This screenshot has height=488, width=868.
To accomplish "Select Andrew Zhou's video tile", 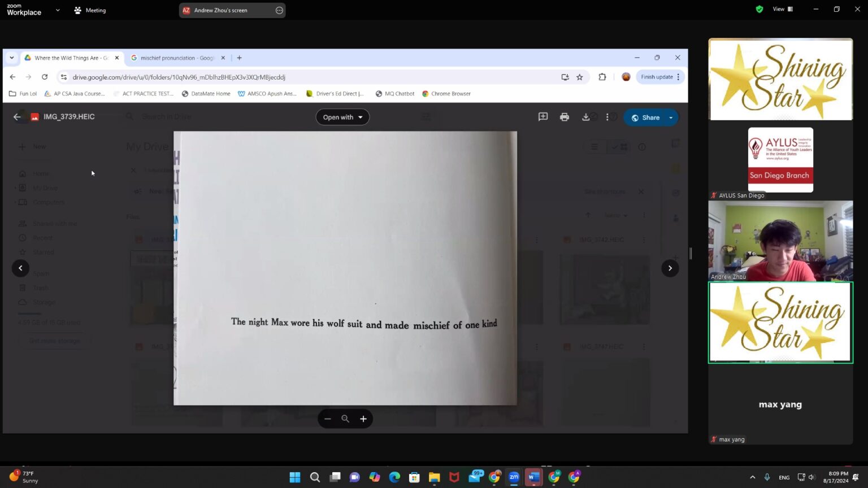I will 780,241.
